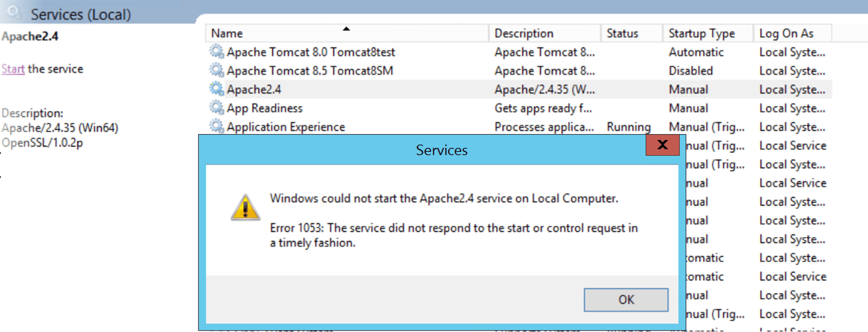
Task: Click the Manual startup type of App Readiness
Action: point(688,108)
